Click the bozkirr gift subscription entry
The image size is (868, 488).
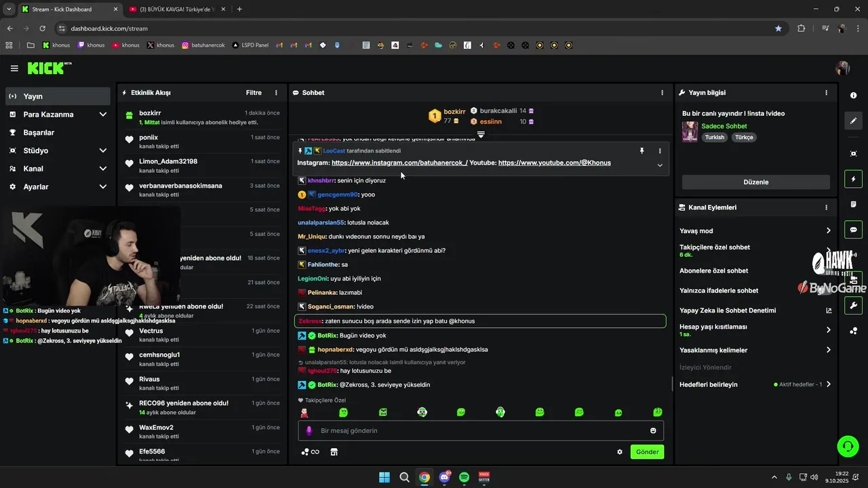[202, 117]
